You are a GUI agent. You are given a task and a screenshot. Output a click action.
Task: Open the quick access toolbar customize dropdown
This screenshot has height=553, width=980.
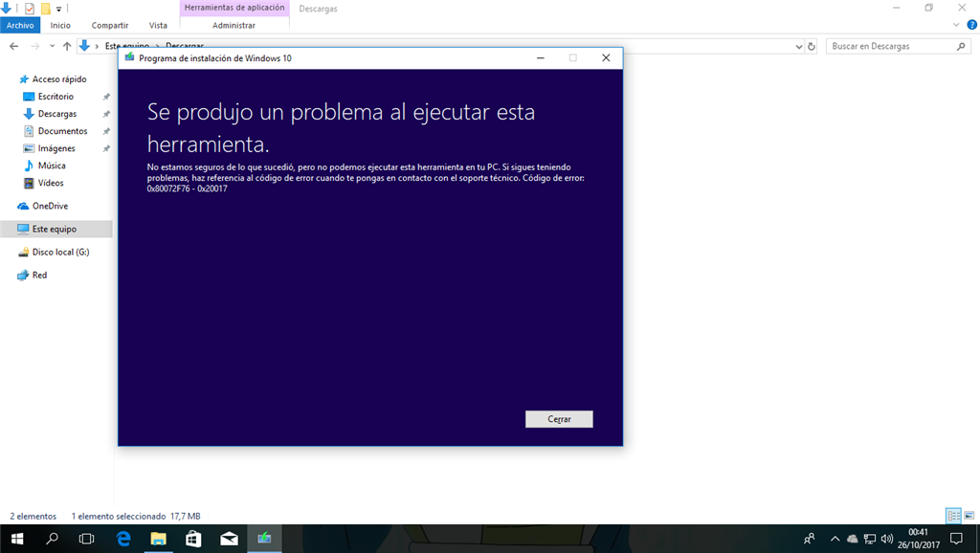(58, 9)
